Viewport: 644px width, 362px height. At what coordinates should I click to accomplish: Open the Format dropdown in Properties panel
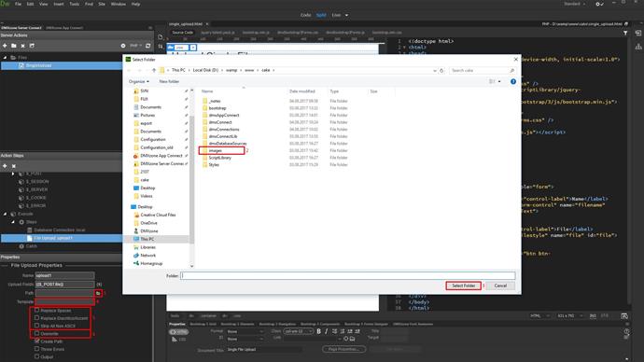[x=245, y=331]
